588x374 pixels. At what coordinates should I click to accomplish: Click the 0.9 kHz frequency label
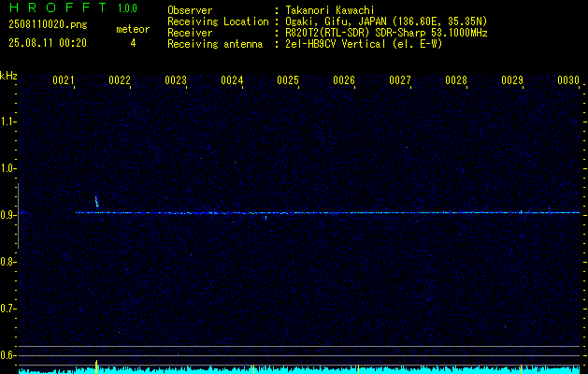click(7, 215)
